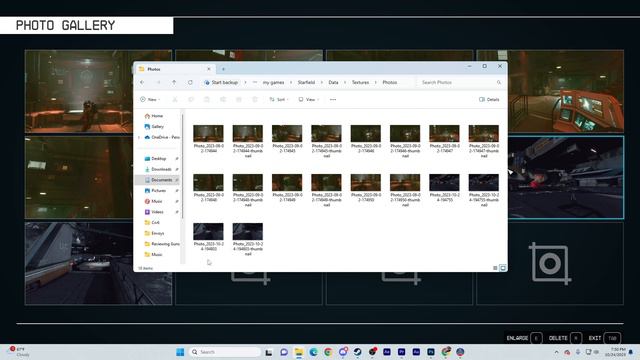
Task: Expand chevron after Starfield breadcrumb
Action: click(x=322, y=82)
